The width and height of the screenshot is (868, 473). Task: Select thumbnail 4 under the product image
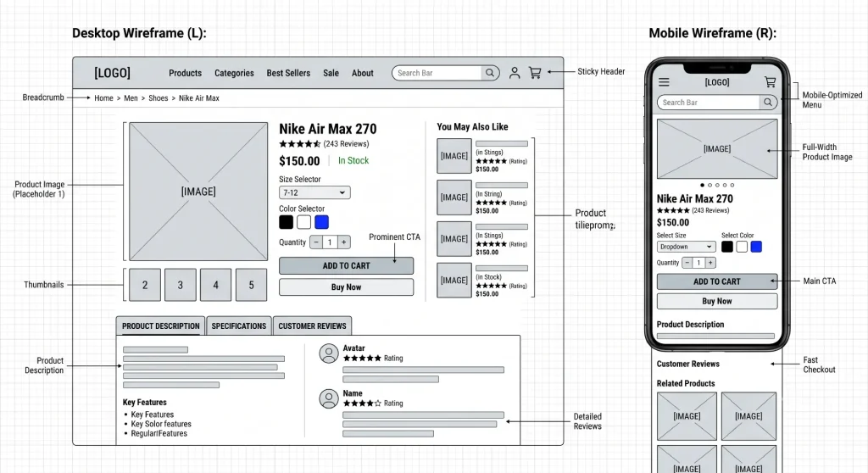216,285
